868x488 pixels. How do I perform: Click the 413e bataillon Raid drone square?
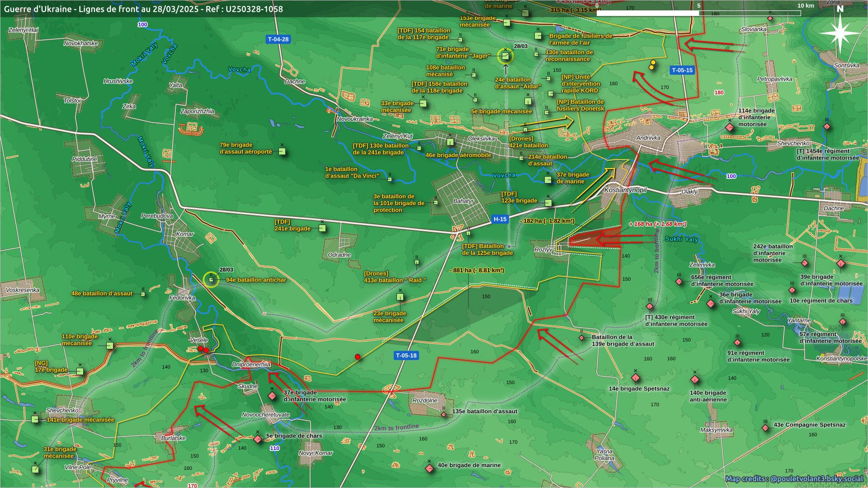416,263
